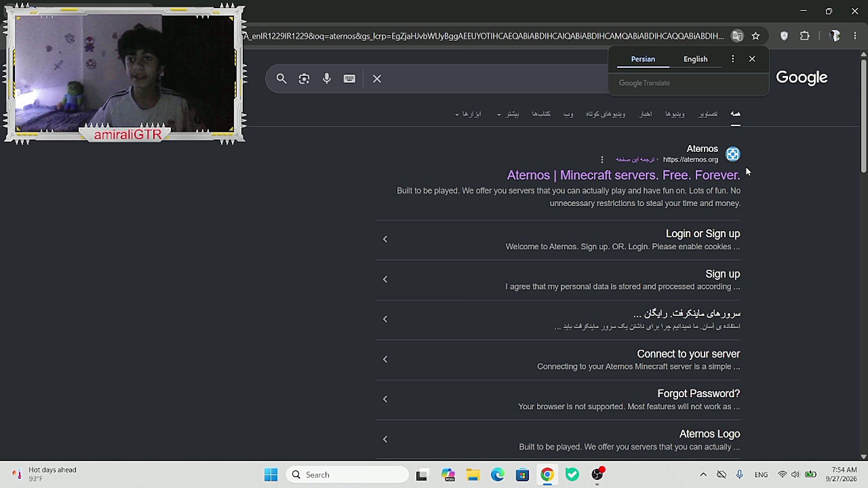Show hidden system tray icons chevron
The width and height of the screenshot is (868, 488).
tap(703, 474)
